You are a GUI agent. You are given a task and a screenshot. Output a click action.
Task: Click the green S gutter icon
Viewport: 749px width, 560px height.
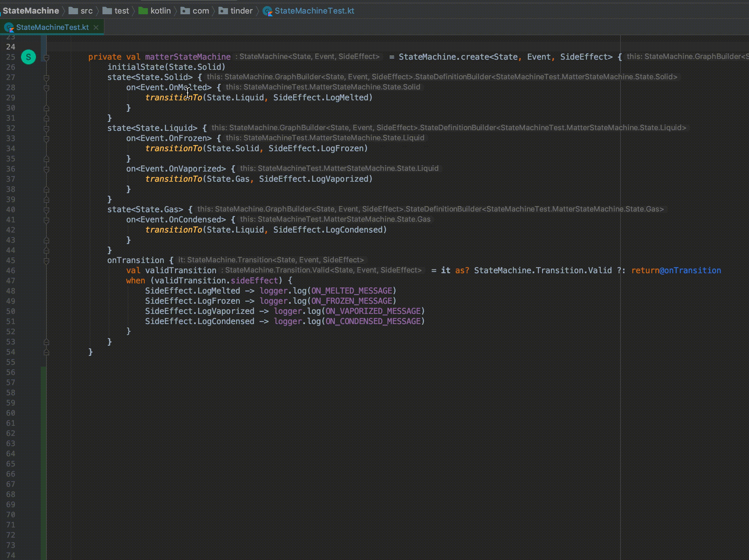point(28,57)
